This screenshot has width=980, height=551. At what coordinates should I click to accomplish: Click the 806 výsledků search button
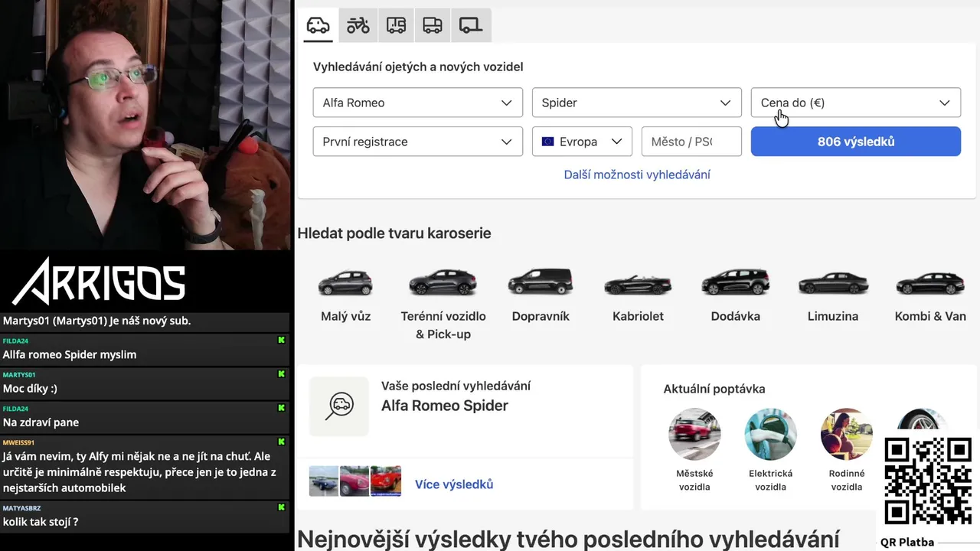point(856,142)
